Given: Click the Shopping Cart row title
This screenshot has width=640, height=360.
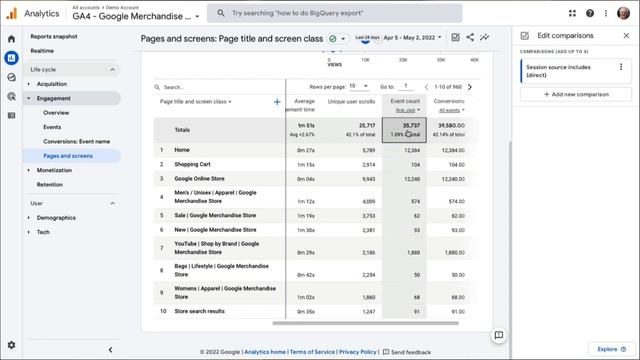Looking at the screenshot, I should tap(192, 164).
